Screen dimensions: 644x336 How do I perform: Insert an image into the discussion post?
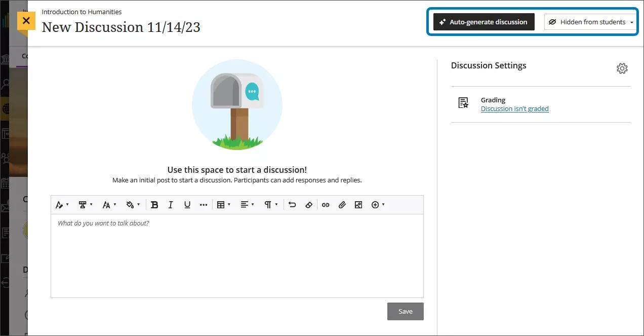(x=358, y=204)
